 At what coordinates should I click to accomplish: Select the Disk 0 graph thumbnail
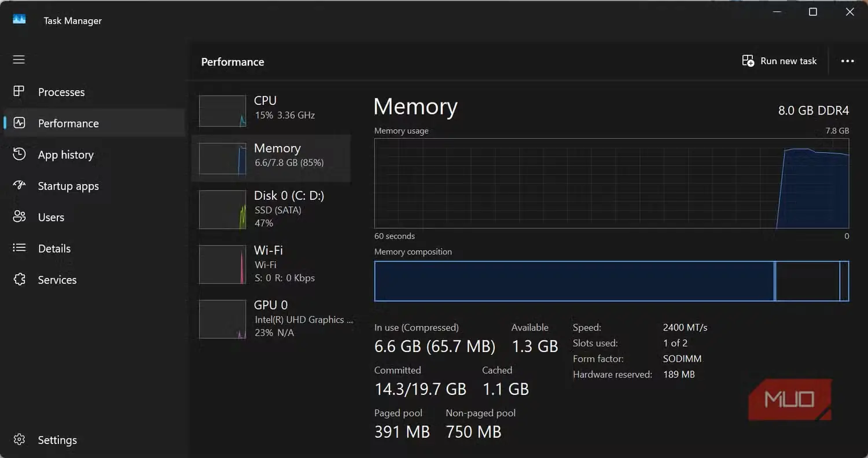click(223, 210)
